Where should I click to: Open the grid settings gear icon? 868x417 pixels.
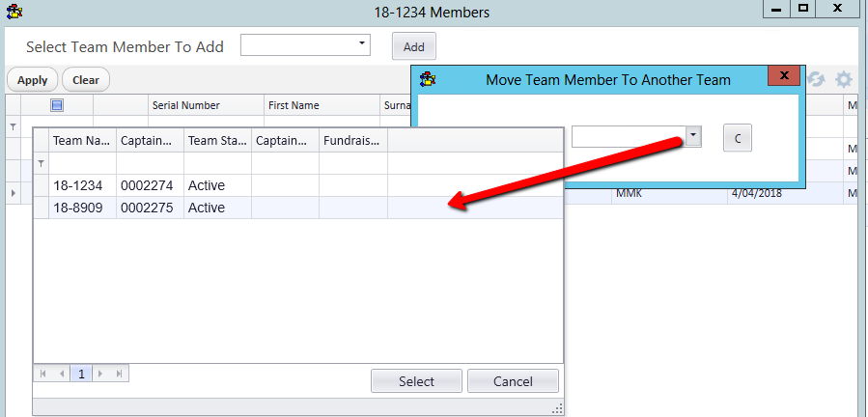tap(845, 80)
